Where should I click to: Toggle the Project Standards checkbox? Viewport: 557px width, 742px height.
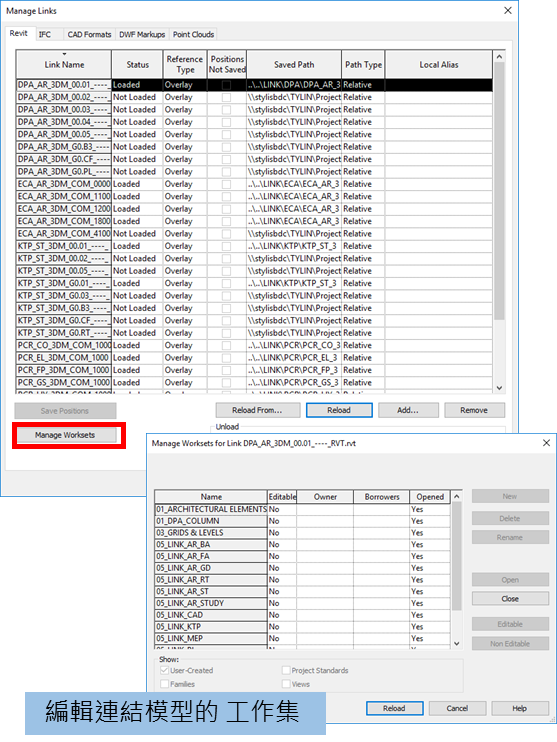tap(286, 671)
